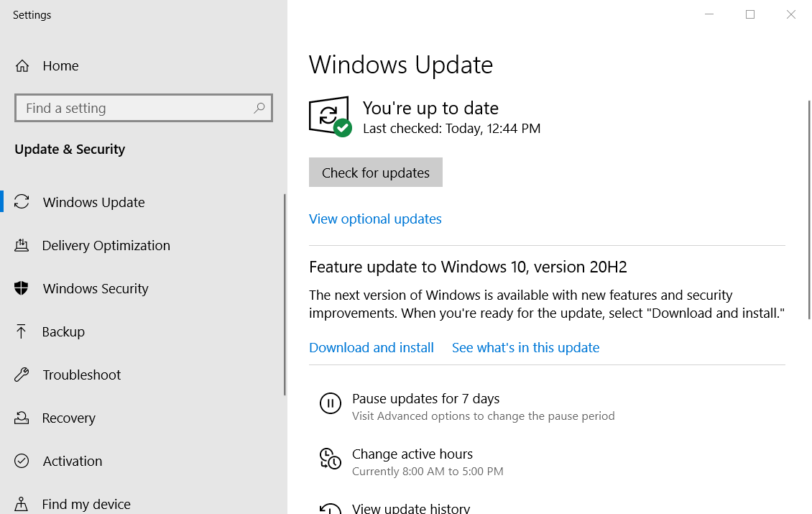Image resolution: width=812 pixels, height=514 pixels.
Task: Click the search magnifier icon
Action: tap(259, 108)
